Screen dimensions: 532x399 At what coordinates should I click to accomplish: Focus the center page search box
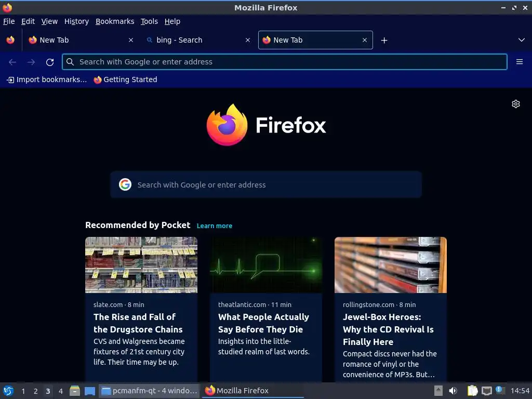[x=266, y=184]
